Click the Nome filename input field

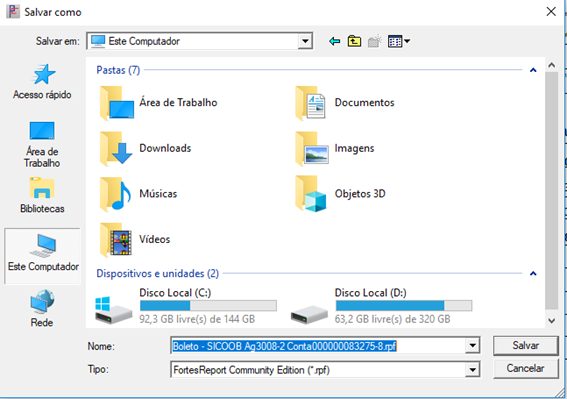318,346
